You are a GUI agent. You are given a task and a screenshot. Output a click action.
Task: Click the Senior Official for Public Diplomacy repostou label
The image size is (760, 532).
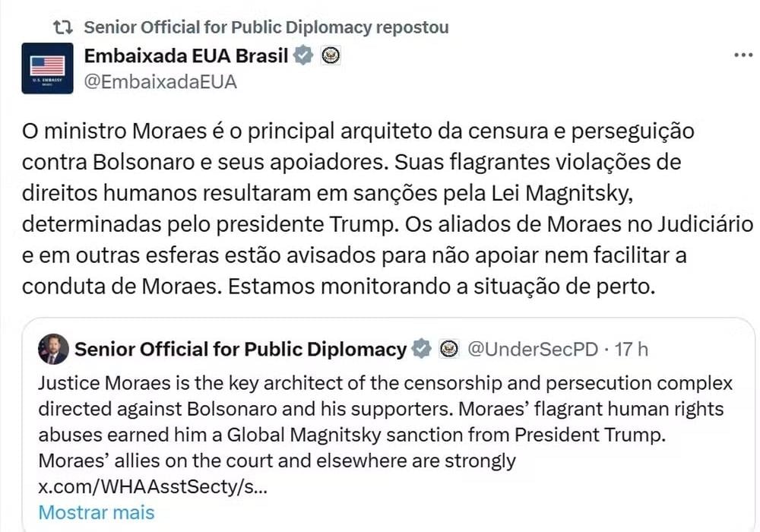tap(266, 26)
